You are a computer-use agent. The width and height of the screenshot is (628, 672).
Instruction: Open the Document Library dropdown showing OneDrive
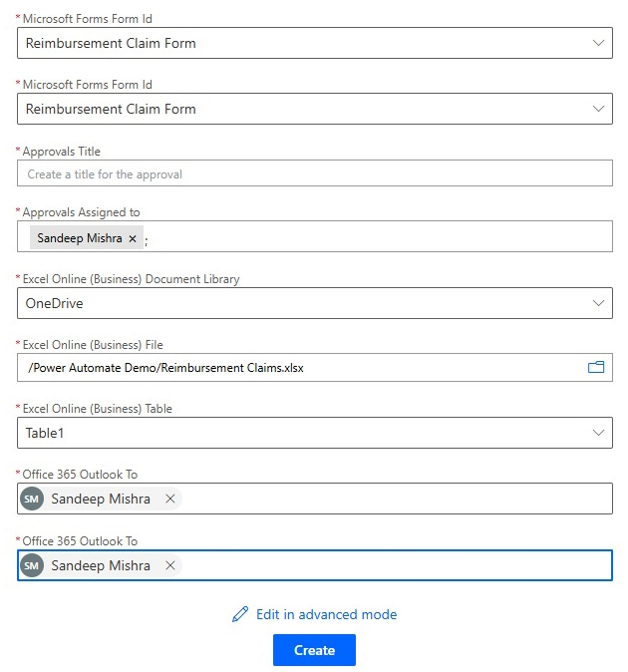[598, 303]
